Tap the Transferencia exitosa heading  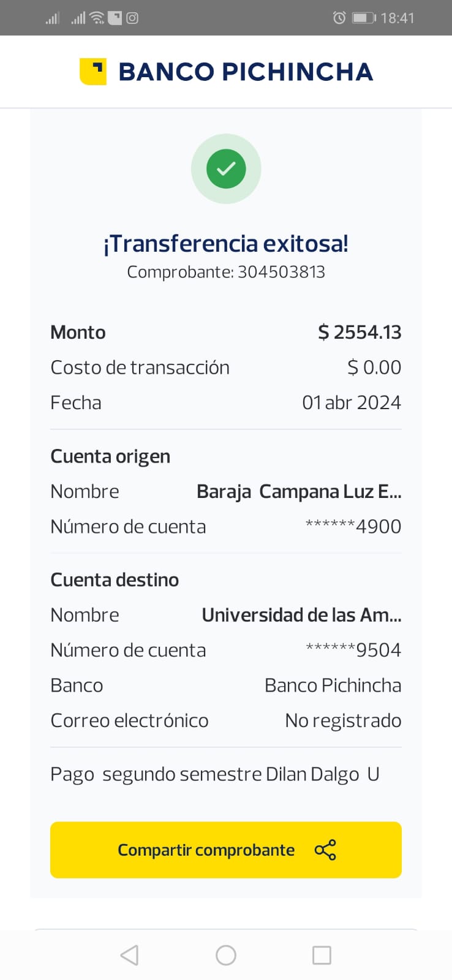coord(226,244)
